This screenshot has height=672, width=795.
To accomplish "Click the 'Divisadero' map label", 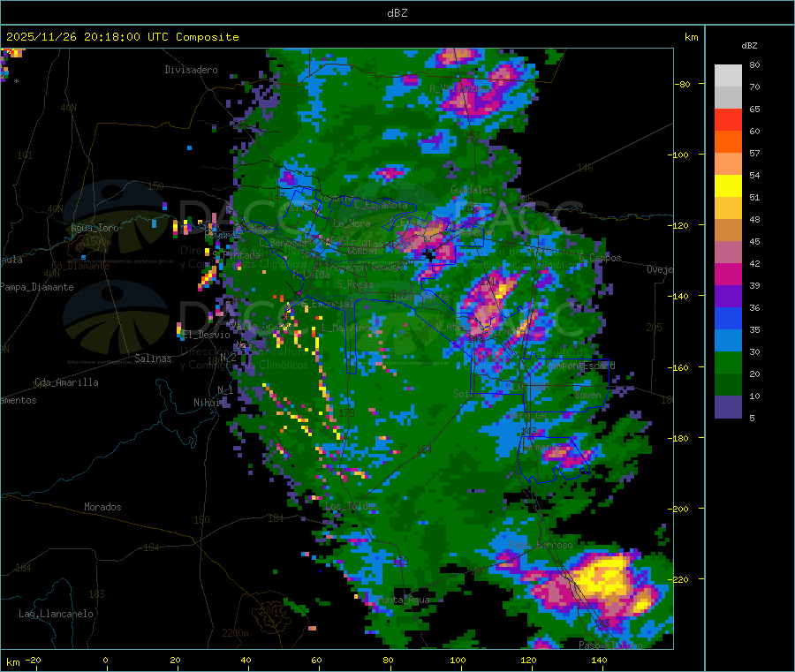I will tap(191, 70).
